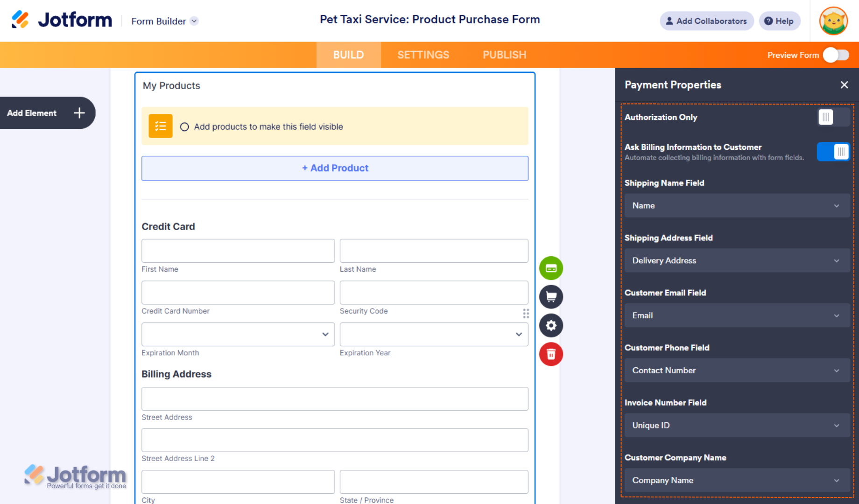Switch to the SETTINGS tab

[423, 55]
